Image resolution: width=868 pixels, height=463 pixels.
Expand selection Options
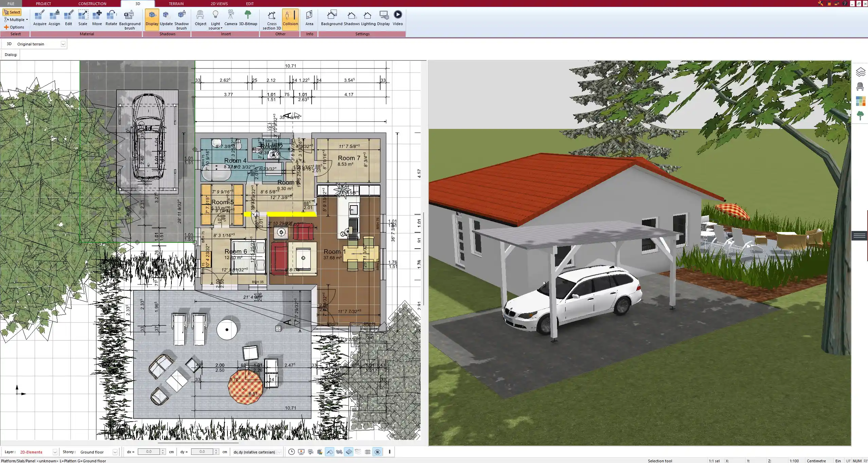coord(14,27)
